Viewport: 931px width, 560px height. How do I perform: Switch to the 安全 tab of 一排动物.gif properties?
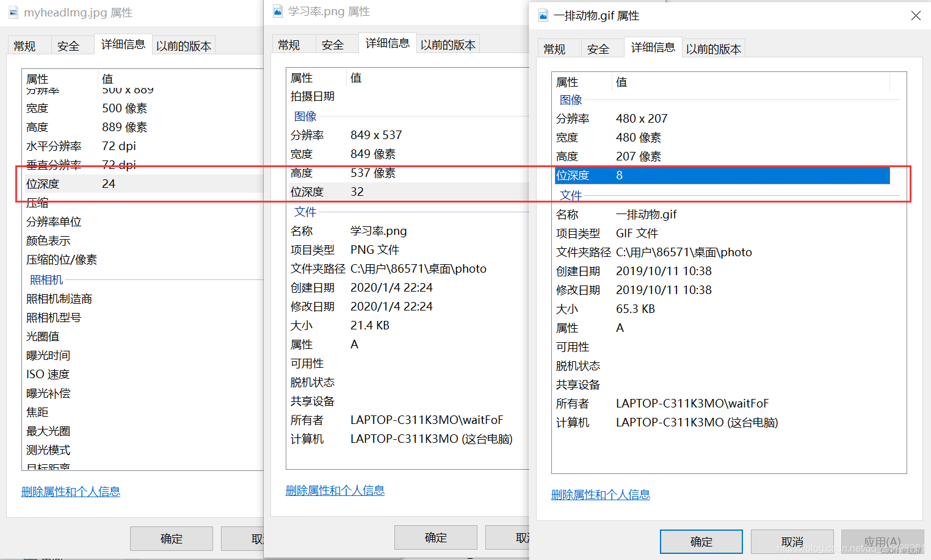(601, 48)
